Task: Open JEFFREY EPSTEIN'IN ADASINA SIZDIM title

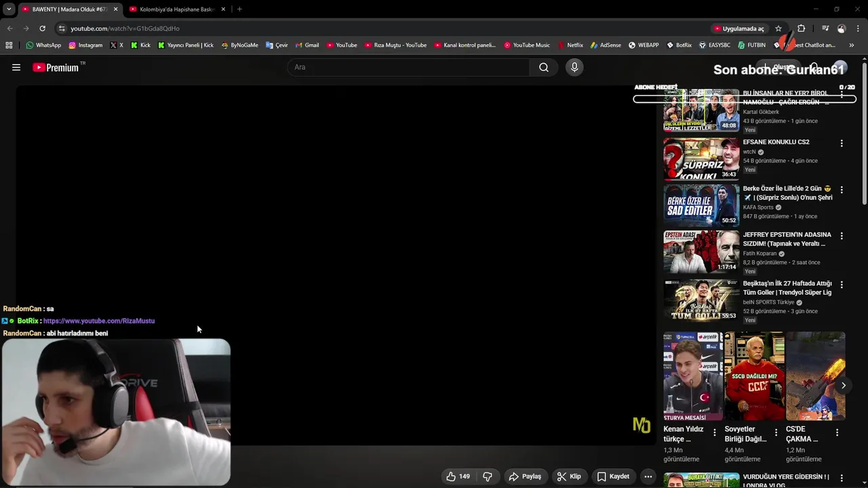Action: pyautogui.click(x=787, y=239)
